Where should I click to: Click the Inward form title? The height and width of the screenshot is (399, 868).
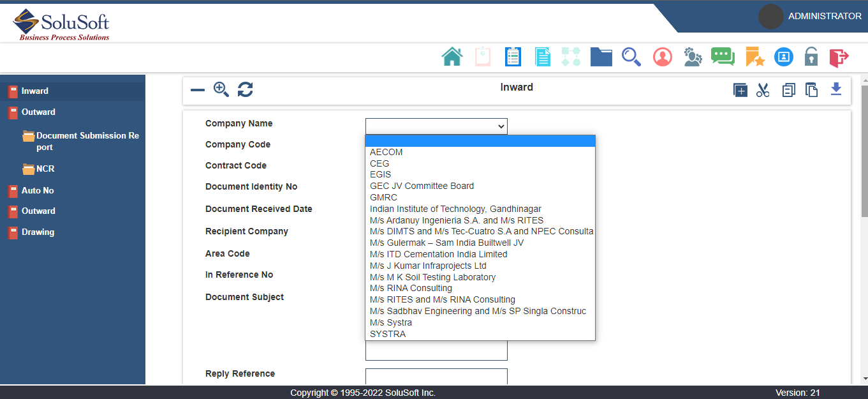tap(517, 87)
